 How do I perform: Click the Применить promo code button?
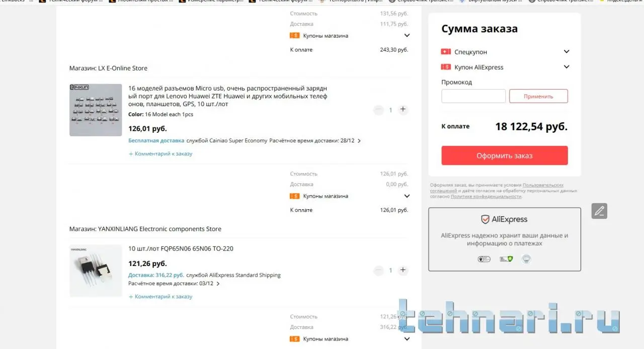pos(538,96)
